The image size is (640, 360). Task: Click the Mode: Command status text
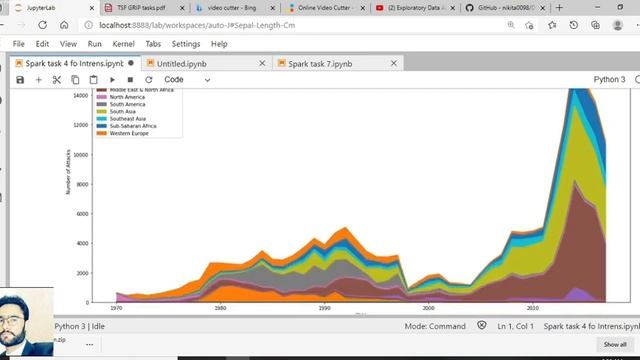pyautogui.click(x=435, y=326)
